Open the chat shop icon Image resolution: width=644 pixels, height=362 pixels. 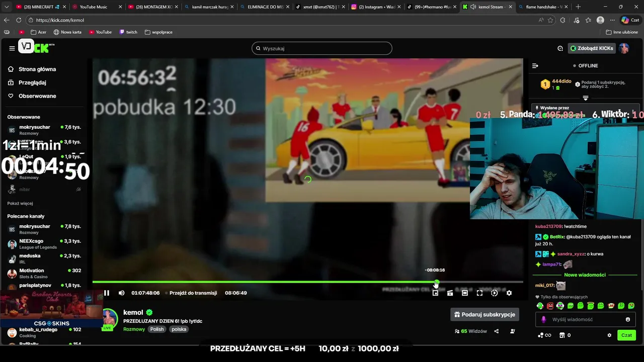(562, 335)
